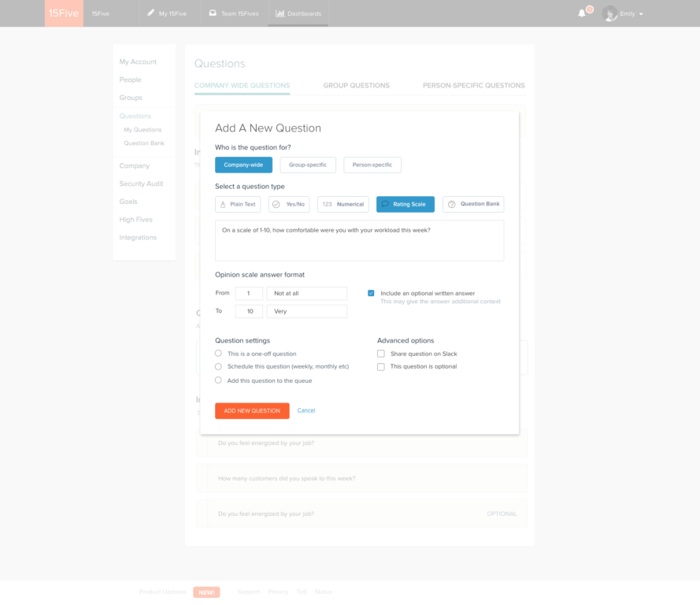Click the Cancel link
This screenshot has width=700, height=605.
pyautogui.click(x=306, y=410)
